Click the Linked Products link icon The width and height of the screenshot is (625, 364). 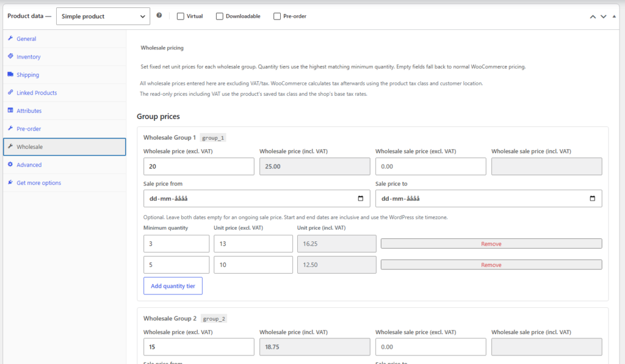point(10,92)
